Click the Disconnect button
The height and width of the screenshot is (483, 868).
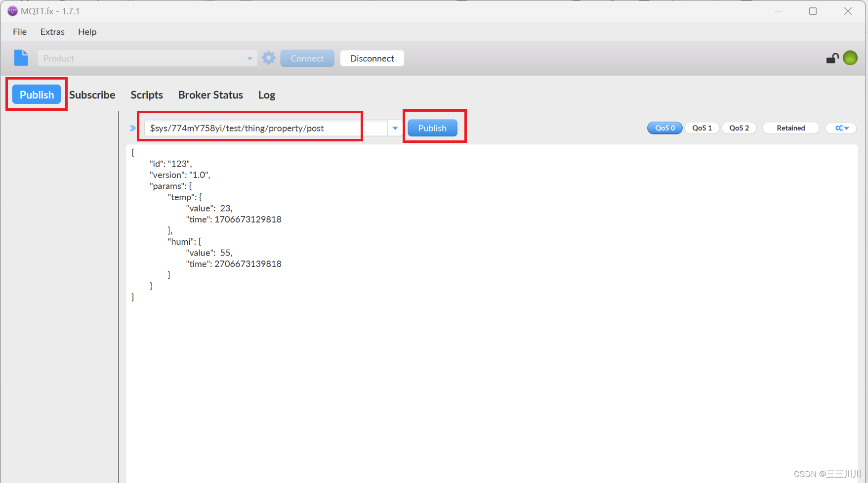tap(372, 58)
